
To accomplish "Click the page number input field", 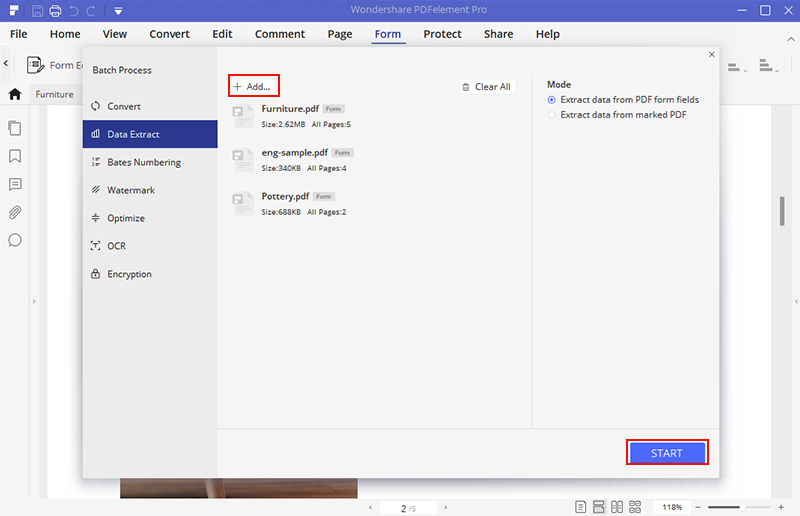I will point(408,508).
